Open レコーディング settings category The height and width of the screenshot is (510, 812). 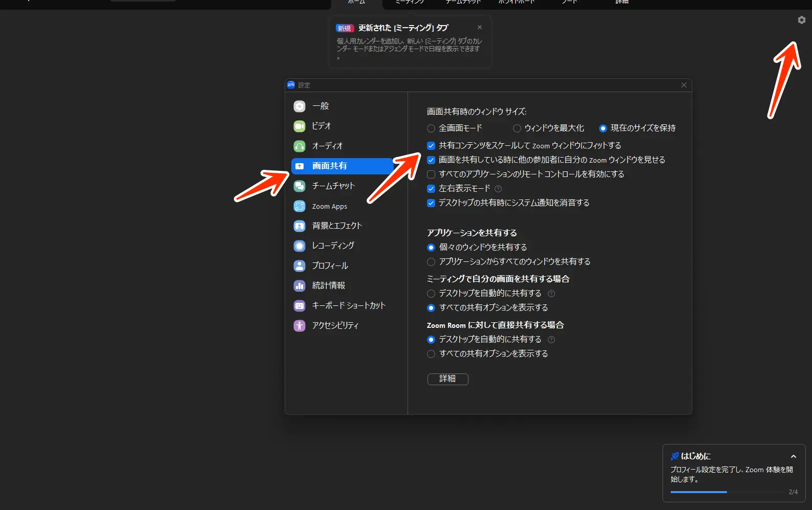click(x=342, y=246)
